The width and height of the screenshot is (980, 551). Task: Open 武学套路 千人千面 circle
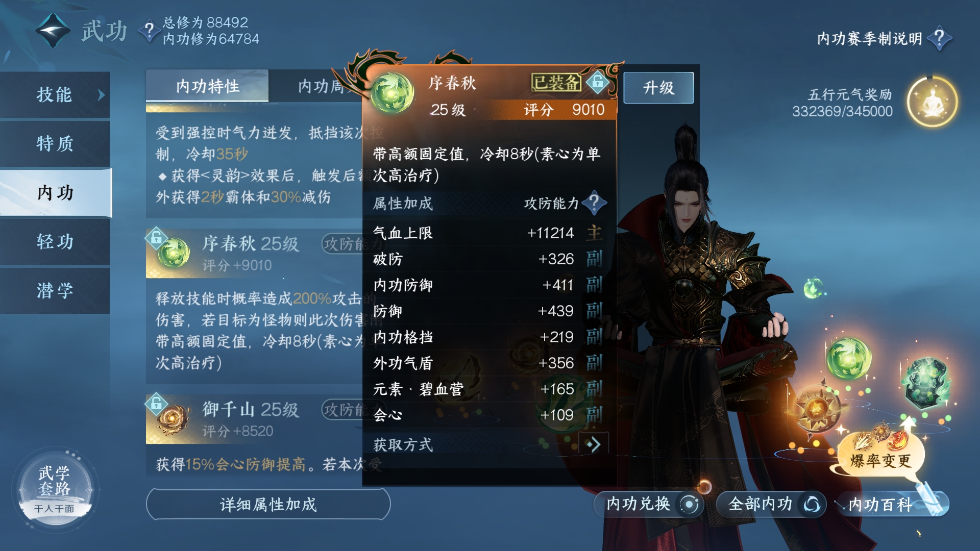click(x=55, y=490)
